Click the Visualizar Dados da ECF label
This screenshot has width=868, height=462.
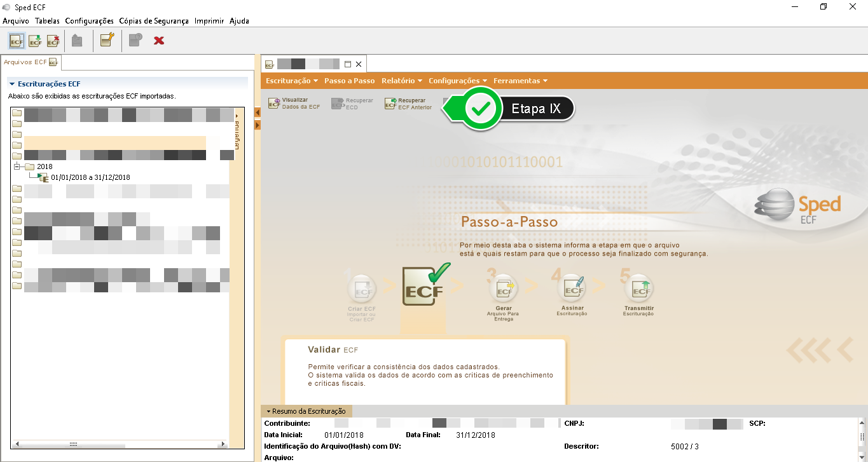(301, 104)
